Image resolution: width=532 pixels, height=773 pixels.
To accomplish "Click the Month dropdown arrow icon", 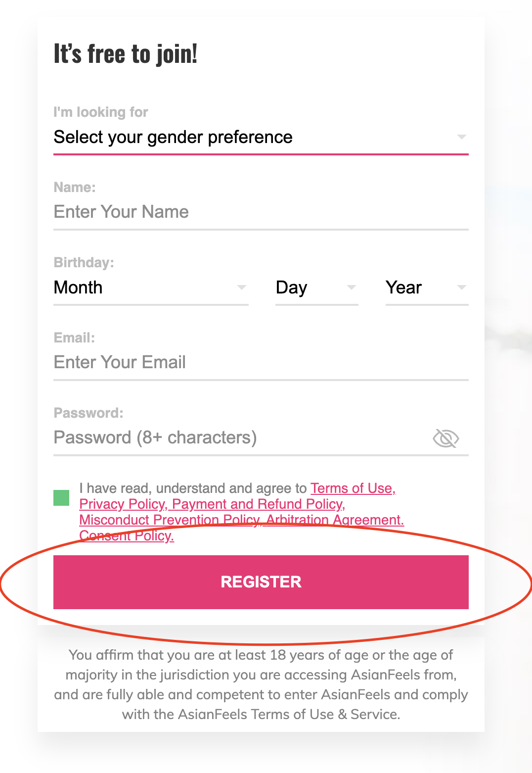I will (x=242, y=287).
